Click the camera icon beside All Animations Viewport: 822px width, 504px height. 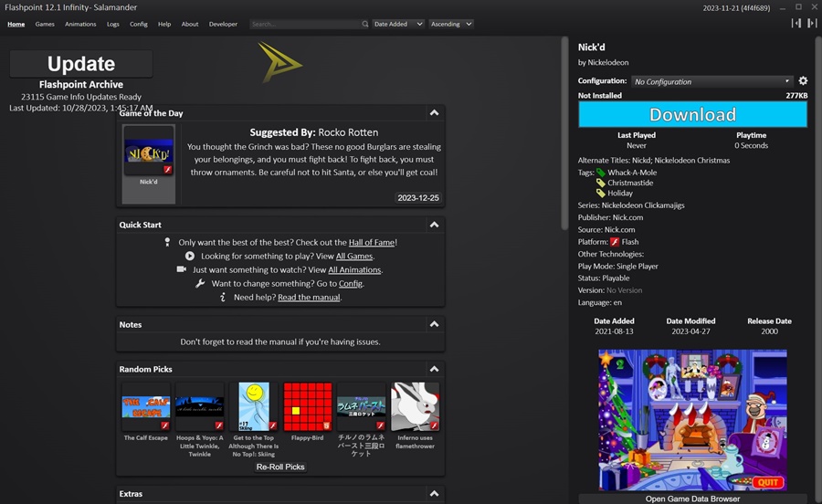tap(182, 269)
